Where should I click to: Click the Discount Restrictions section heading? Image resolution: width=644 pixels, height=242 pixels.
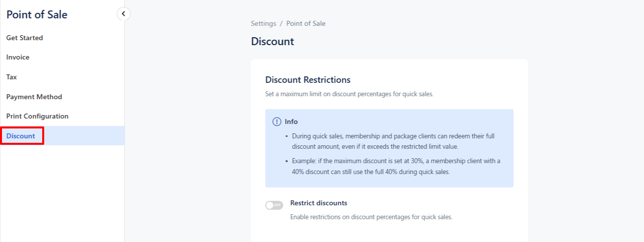(x=308, y=80)
